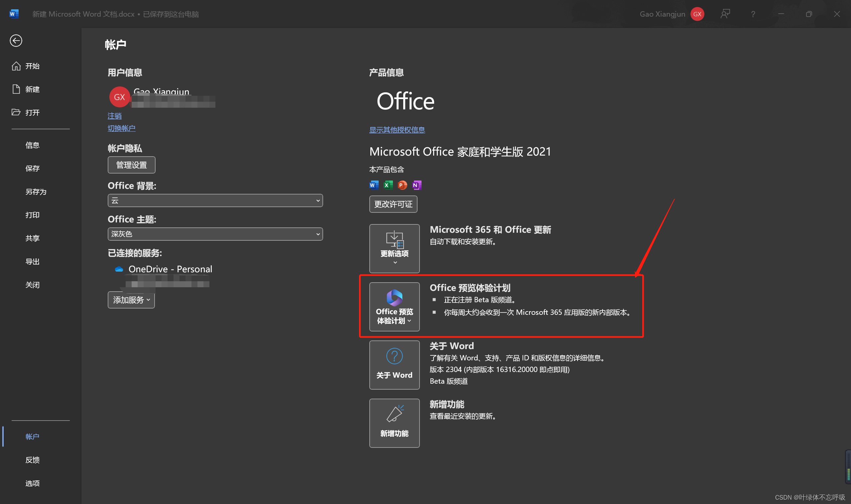Open Options (选项) at sidebar bottom
The width and height of the screenshot is (851, 504).
click(x=32, y=483)
